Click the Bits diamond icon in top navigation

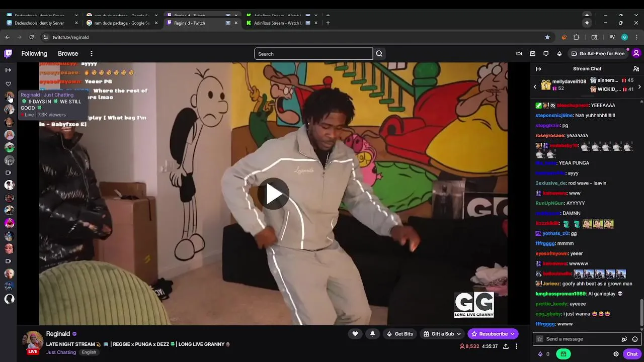point(559,54)
